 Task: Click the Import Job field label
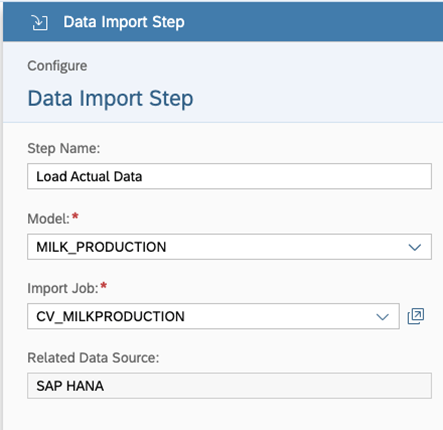coord(63,288)
